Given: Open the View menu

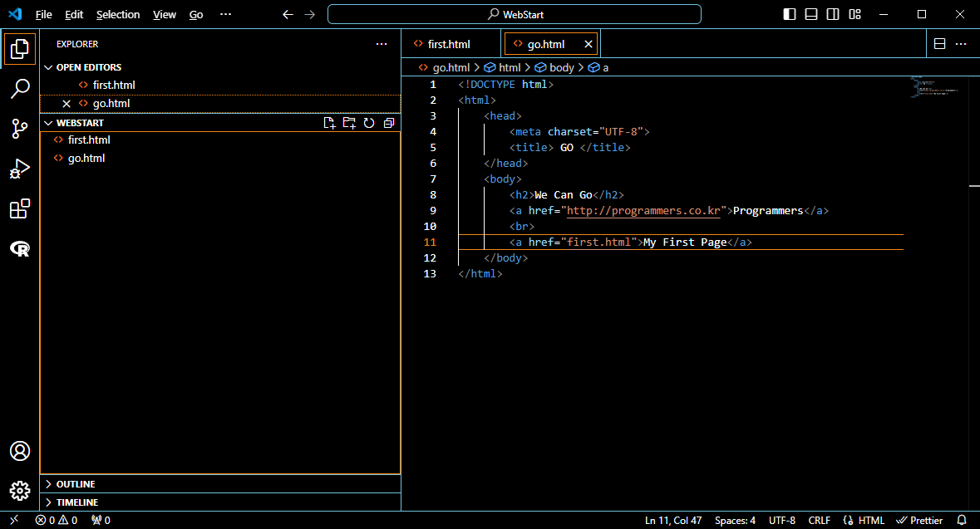Looking at the screenshot, I should [165, 14].
